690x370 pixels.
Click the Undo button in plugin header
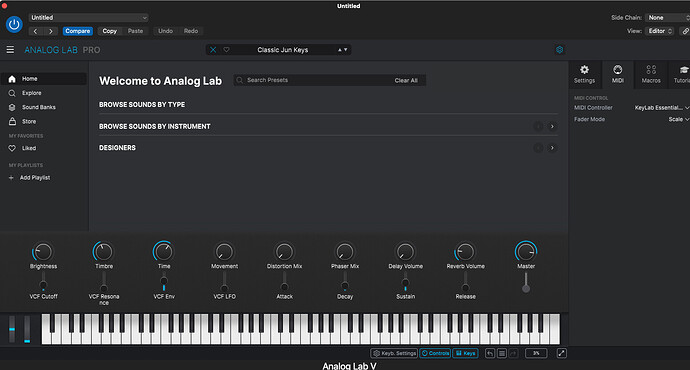click(x=165, y=31)
